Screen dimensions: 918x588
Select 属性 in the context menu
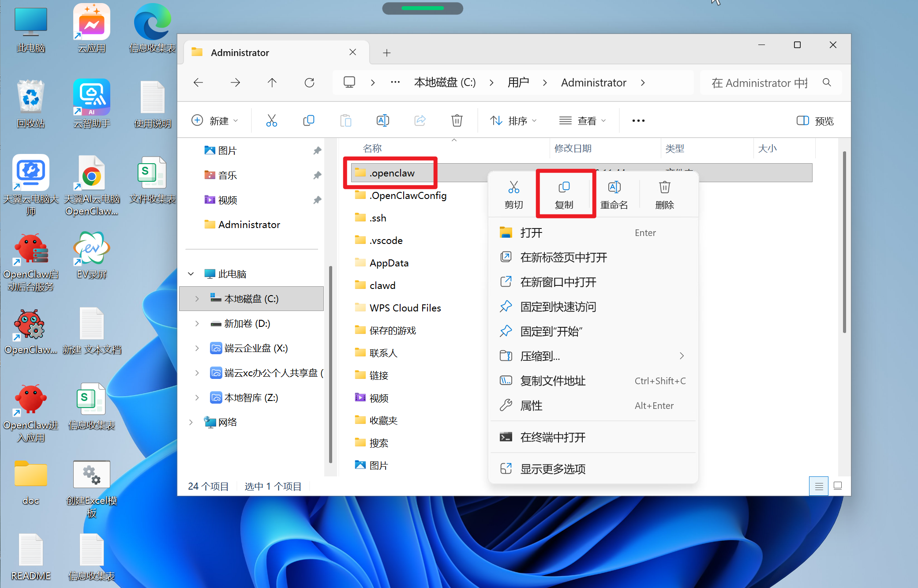(531, 405)
